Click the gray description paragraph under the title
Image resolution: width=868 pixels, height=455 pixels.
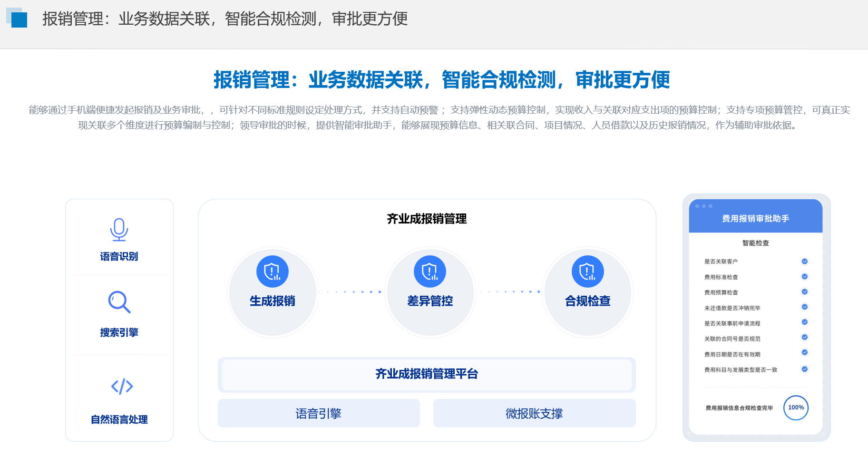tap(439, 117)
